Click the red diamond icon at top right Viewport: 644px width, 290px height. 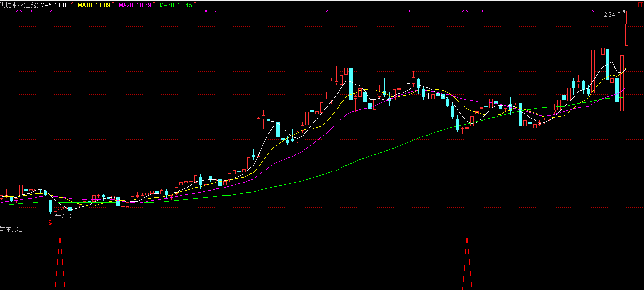point(634,5)
